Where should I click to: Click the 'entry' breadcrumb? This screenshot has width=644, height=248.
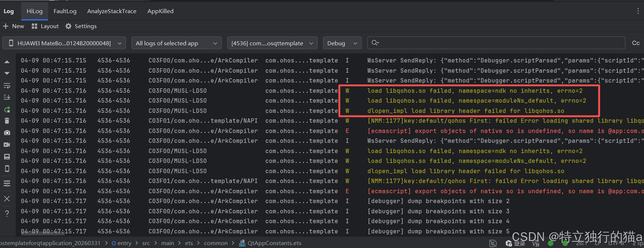pos(122,243)
